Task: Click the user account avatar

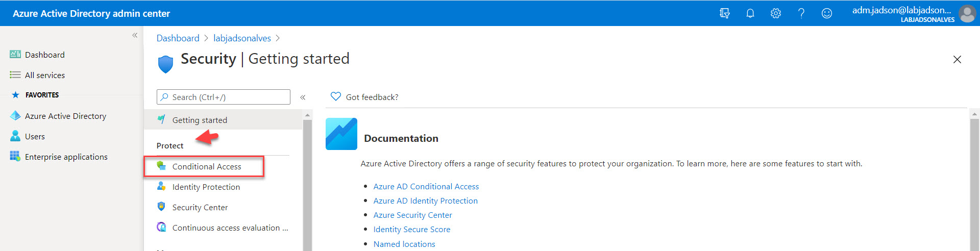Action: pyautogui.click(x=967, y=13)
